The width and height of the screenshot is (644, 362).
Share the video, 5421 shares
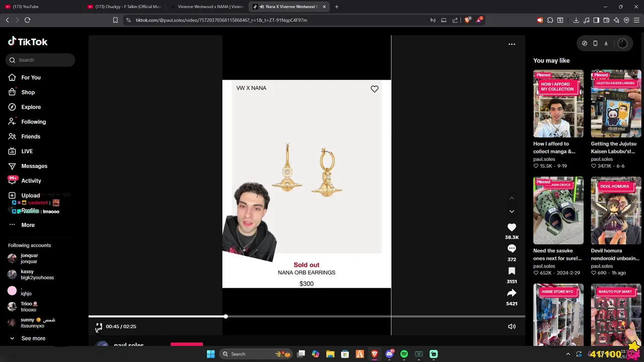(512, 293)
